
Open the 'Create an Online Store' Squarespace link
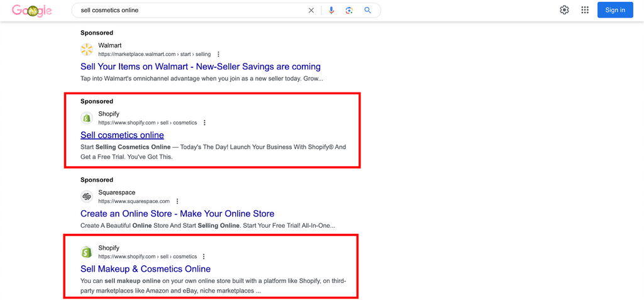click(x=177, y=214)
